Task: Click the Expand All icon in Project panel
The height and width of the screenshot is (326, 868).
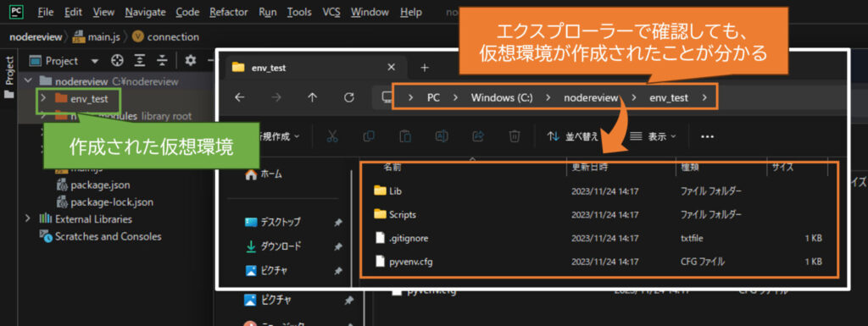Action: point(140,61)
